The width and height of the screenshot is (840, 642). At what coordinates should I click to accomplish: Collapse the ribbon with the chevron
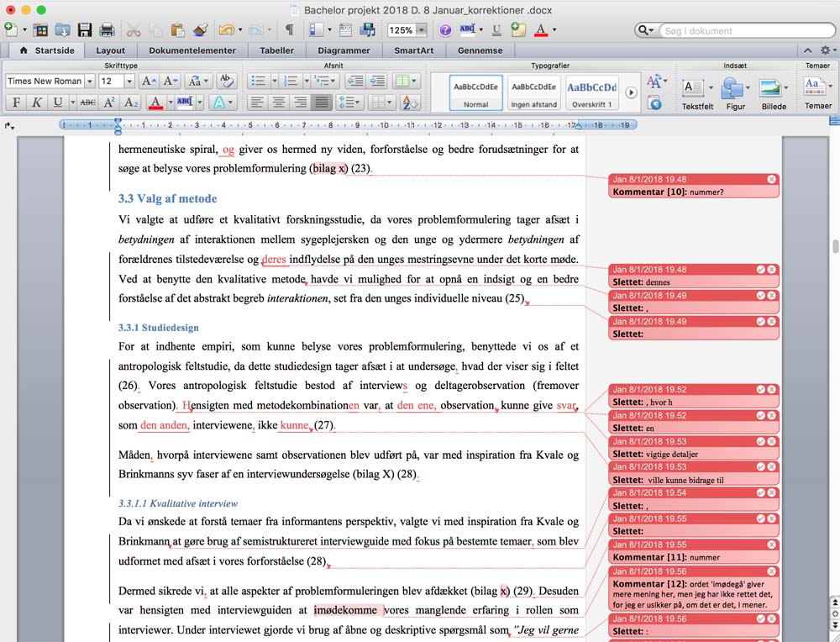coord(808,50)
